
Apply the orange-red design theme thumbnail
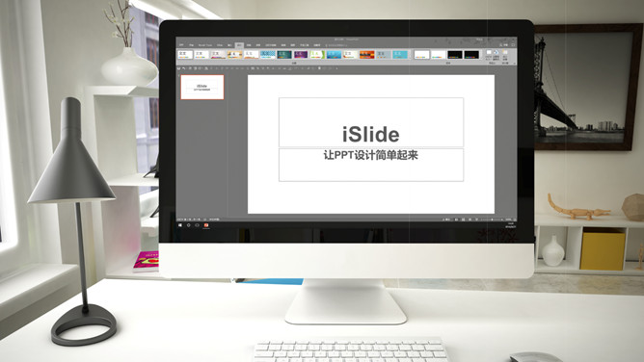pyautogui.click(x=366, y=55)
